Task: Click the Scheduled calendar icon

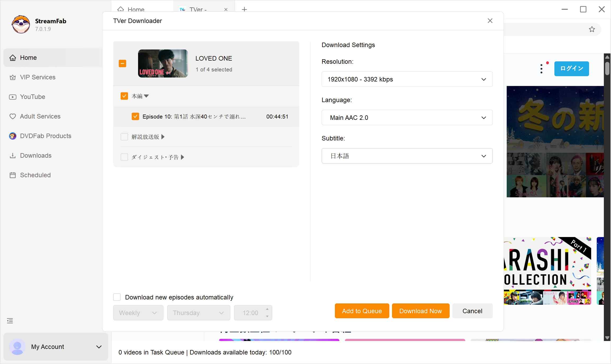Action: click(x=13, y=175)
